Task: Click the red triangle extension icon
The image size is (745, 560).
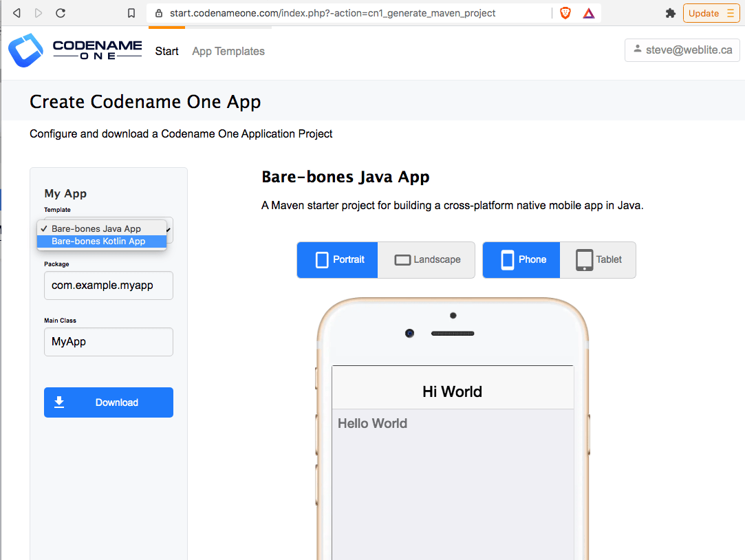Action: click(588, 12)
